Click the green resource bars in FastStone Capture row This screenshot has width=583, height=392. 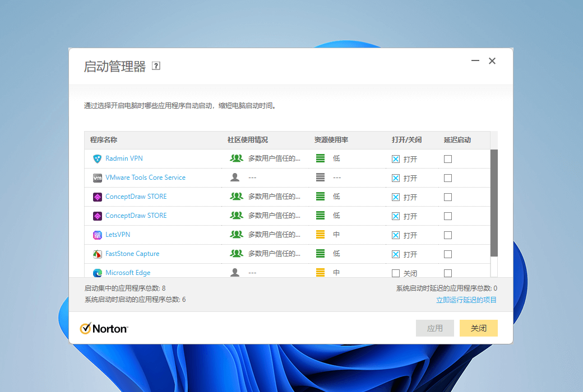[x=320, y=254]
